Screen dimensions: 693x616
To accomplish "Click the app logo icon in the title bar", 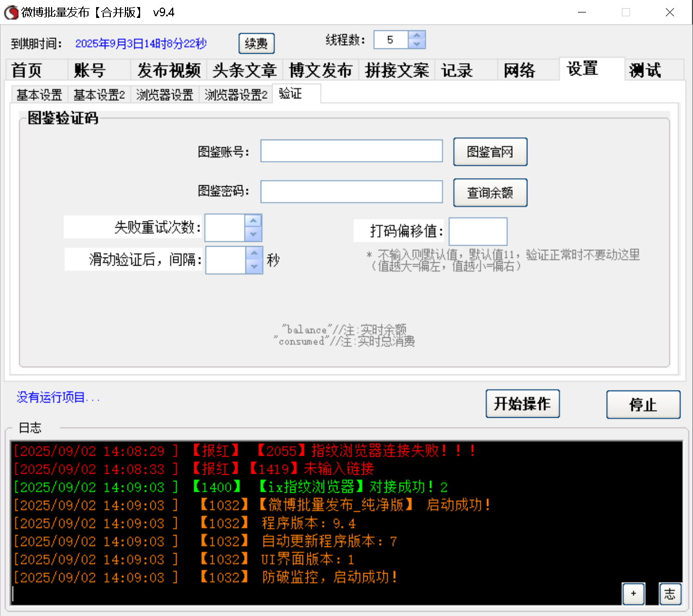I will click(x=11, y=12).
